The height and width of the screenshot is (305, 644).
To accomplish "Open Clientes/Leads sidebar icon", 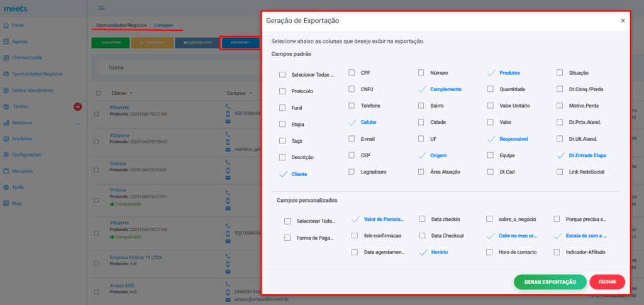I will 6,58.
